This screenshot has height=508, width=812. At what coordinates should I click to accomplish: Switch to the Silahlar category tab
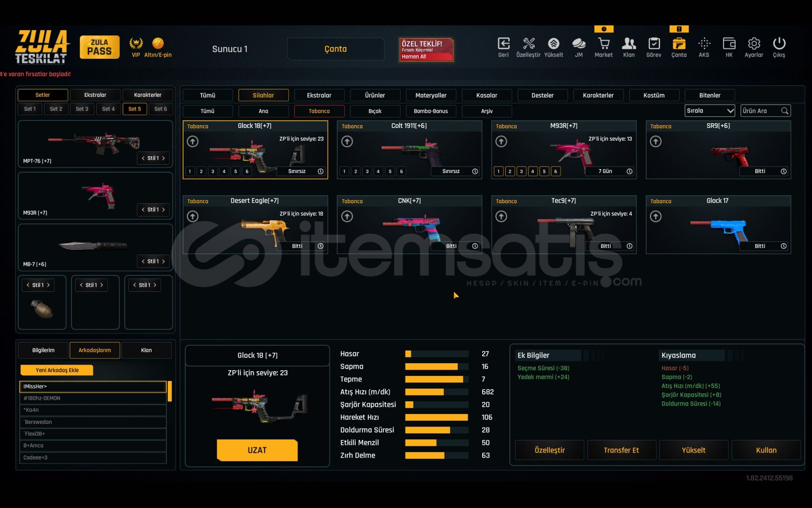263,95
